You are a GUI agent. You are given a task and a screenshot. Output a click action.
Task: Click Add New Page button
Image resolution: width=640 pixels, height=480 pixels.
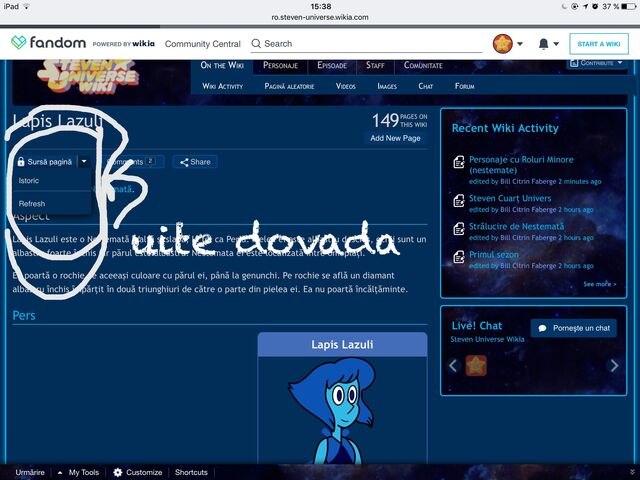(x=395, y=138)
